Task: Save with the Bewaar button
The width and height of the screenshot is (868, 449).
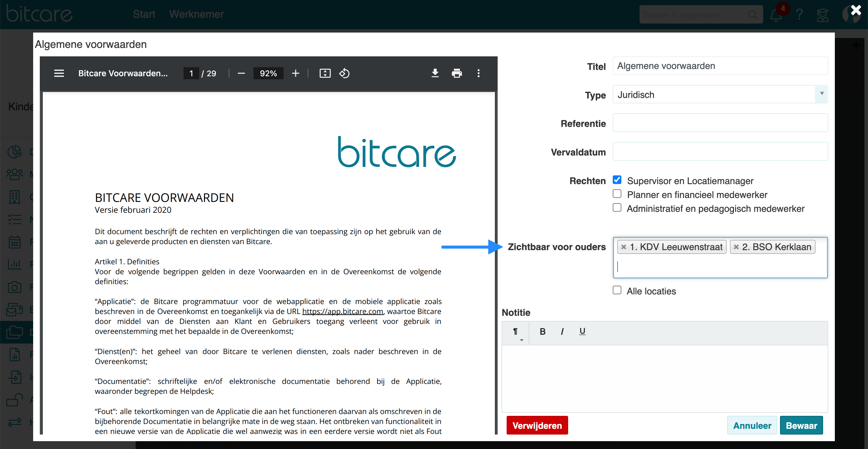Action: coord(801,425)
